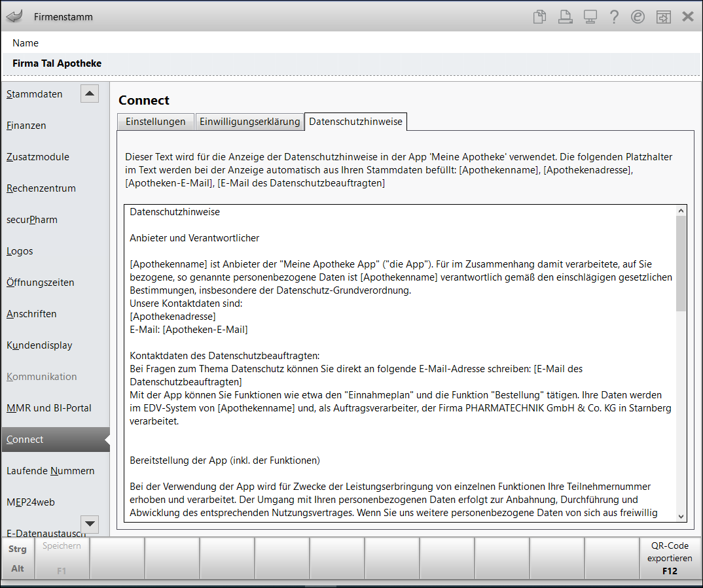This screenshot has width=703, height=588.
Task: Click the Alt modifier key button
Action: (x=18, y=568)
